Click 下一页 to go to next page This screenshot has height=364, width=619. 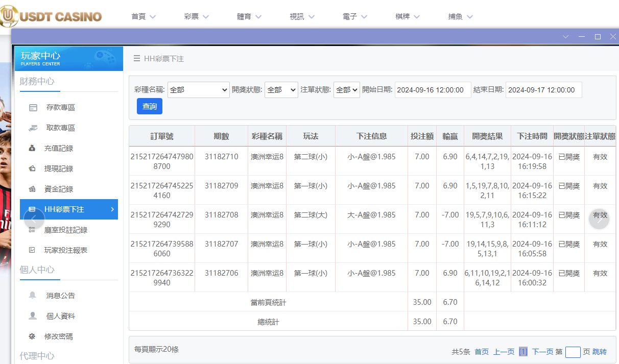coord(543,352)
